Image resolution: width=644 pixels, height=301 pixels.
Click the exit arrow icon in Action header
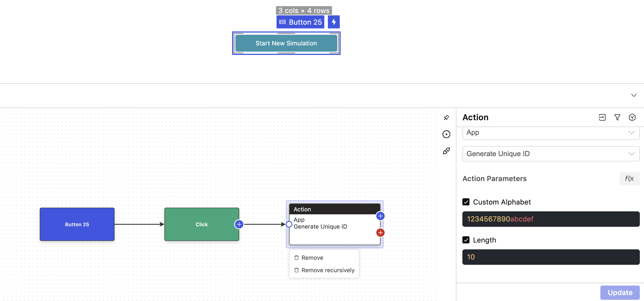click(602, 118)
